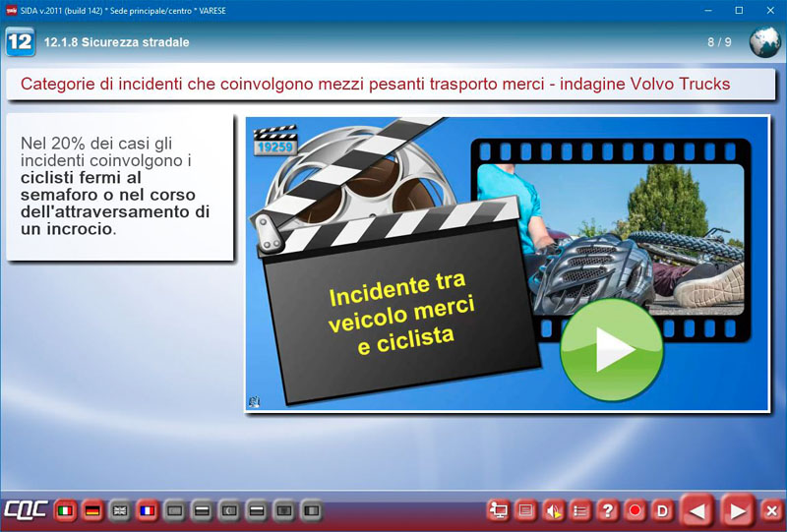Choose the British flag language button
This screenshot has width=787, height=532.
click(x=120, y=511)
